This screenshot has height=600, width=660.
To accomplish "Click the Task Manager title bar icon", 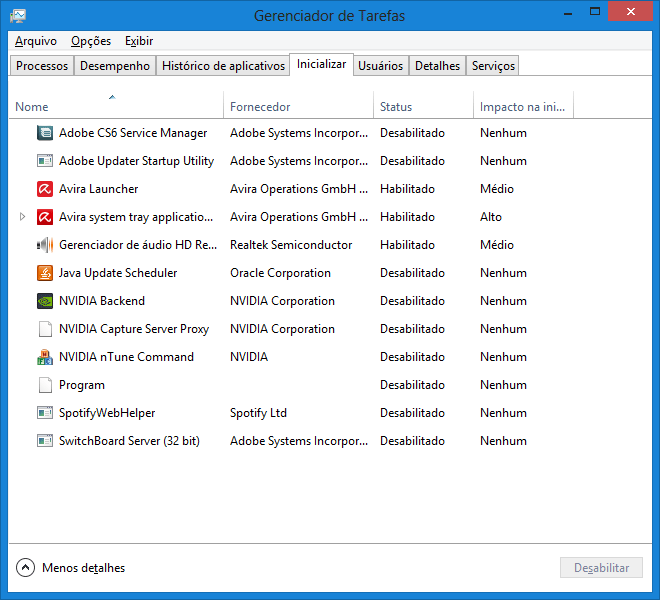I will 18,16.
